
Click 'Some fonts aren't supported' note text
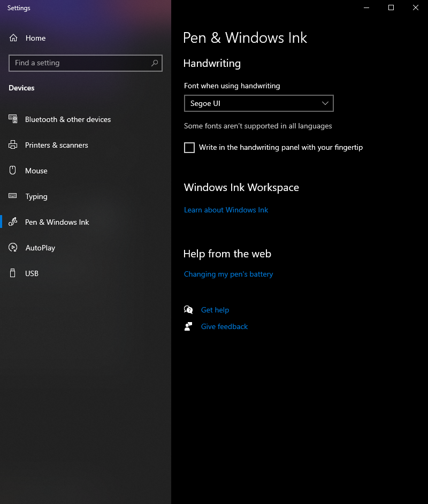click(258, 126)
